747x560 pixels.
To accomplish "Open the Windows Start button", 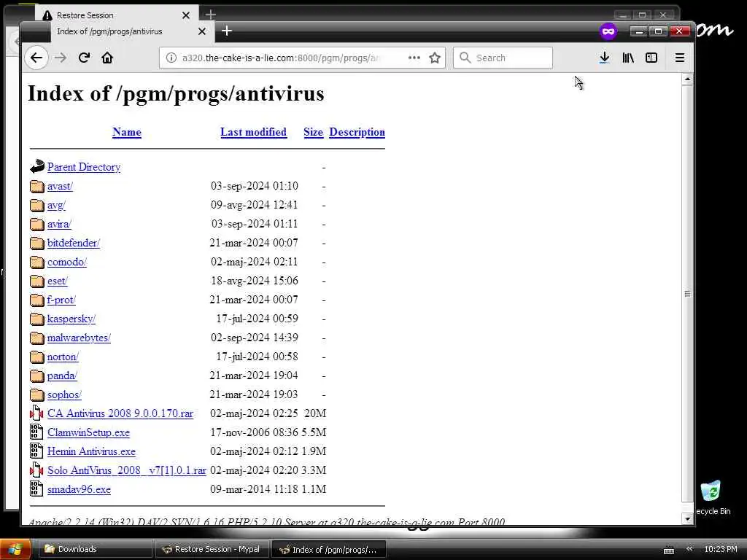I will [x=15, y=550].
